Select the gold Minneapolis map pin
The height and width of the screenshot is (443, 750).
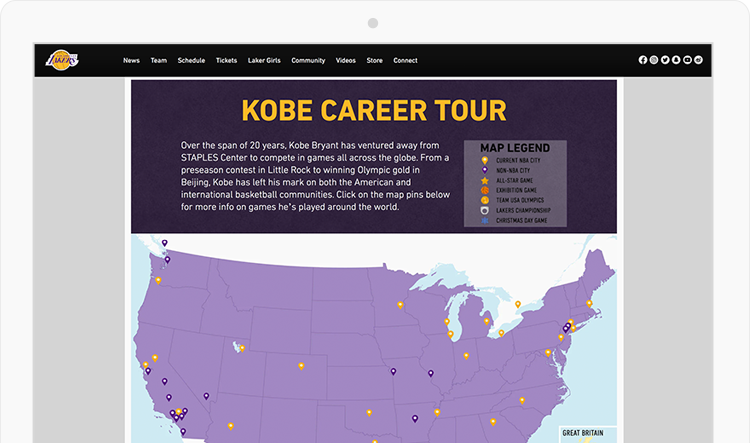tap(400, 305)
